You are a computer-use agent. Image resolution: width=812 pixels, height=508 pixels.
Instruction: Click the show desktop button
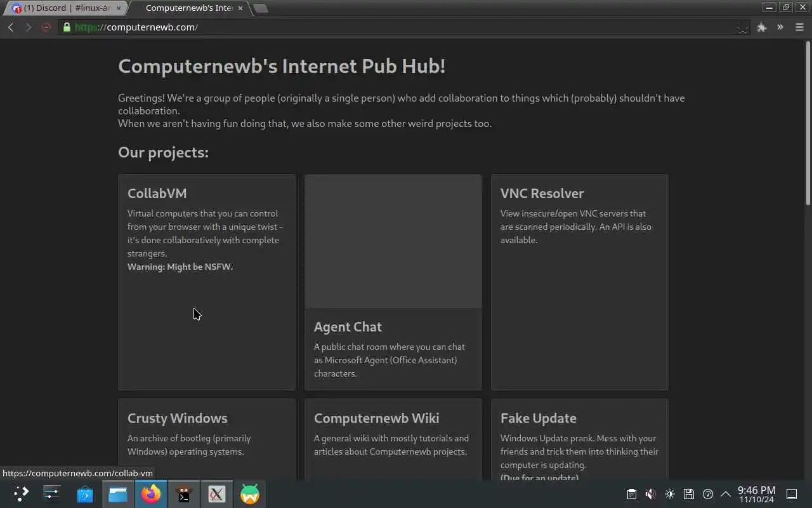coord(792,494)
